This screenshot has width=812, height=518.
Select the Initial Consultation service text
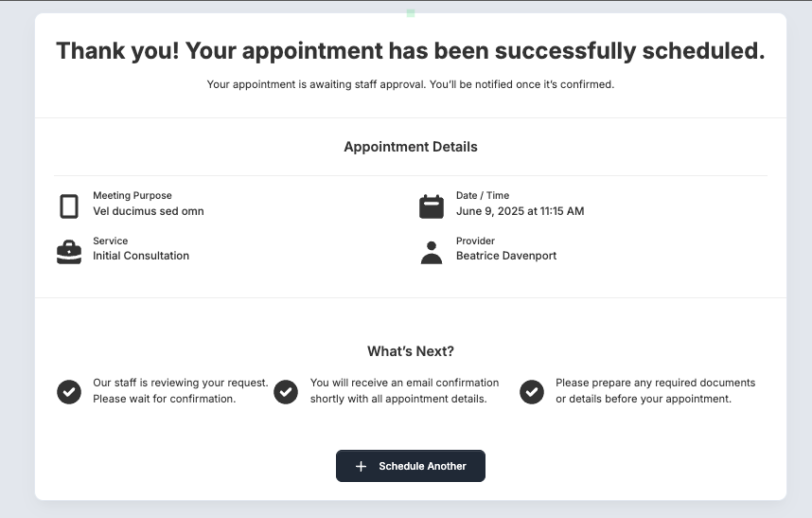coord(141,256)
